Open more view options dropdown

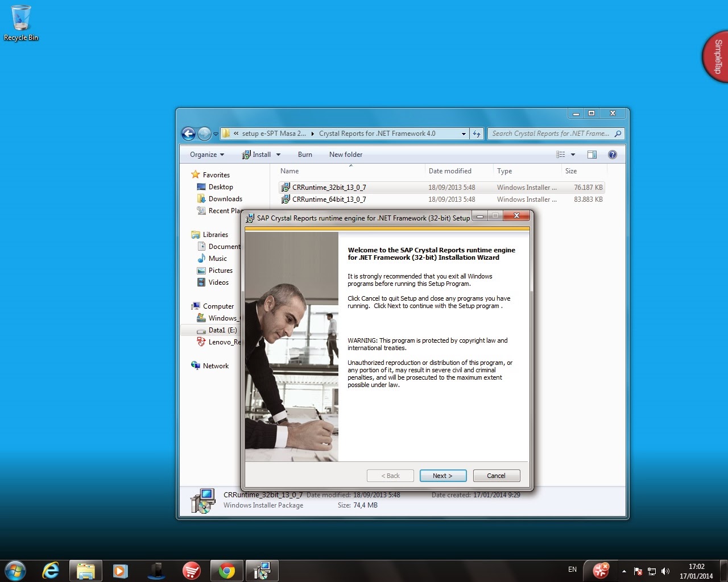[x=573, y=155]
